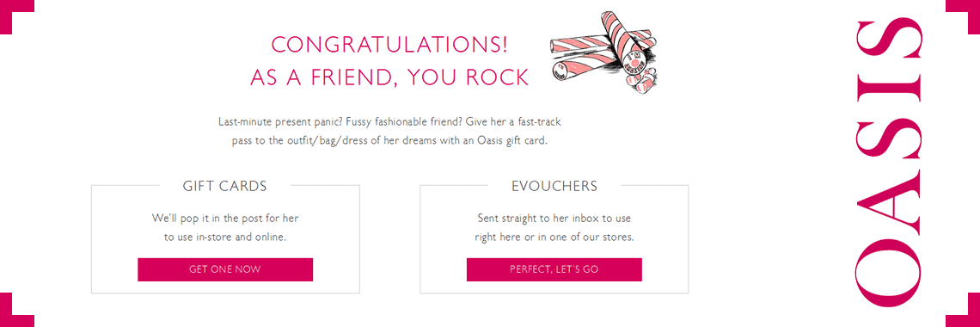Click the GET ONE NOW button
The image size is (980, 327).
click(225, 269)
